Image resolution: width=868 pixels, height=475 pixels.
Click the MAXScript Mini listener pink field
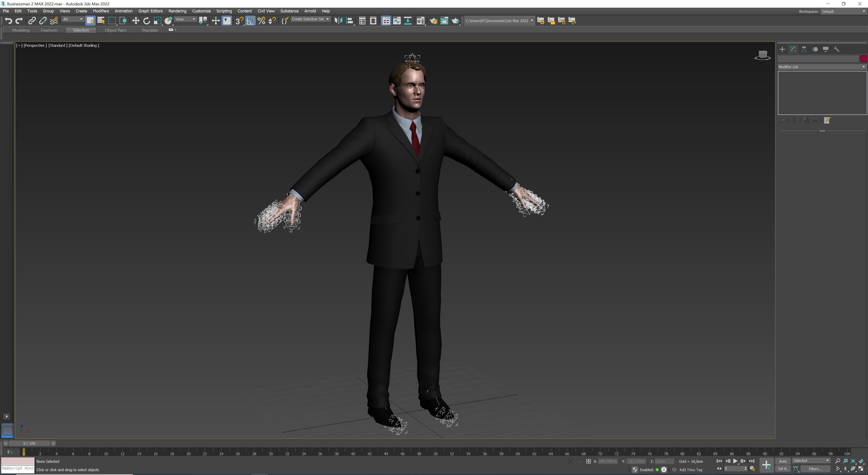click(18, 461)
